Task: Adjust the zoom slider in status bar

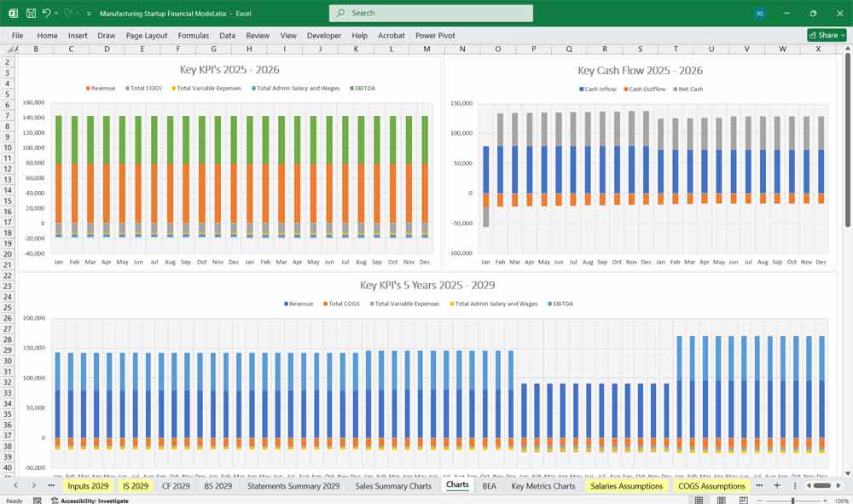Action: pos(793,501)
